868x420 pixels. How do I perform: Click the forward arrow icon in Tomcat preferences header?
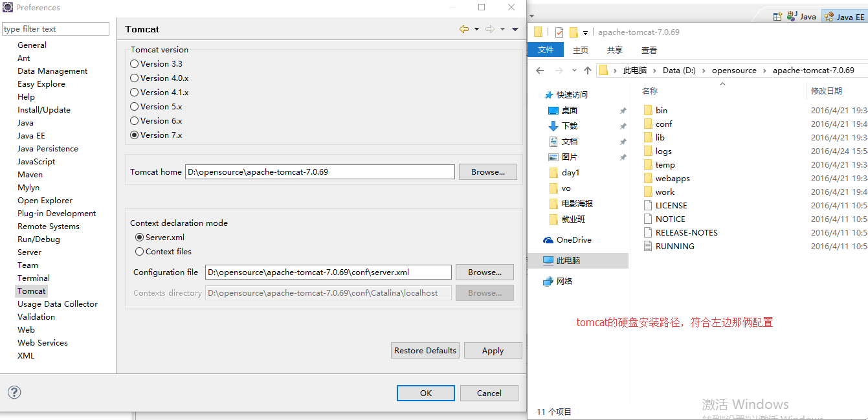[490, 29]
